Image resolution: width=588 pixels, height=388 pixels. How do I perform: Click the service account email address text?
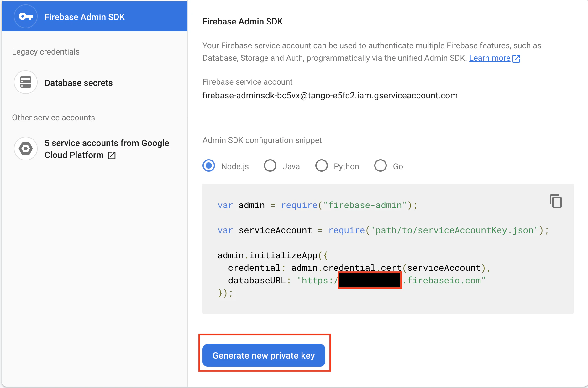click(x=330, y=96)
